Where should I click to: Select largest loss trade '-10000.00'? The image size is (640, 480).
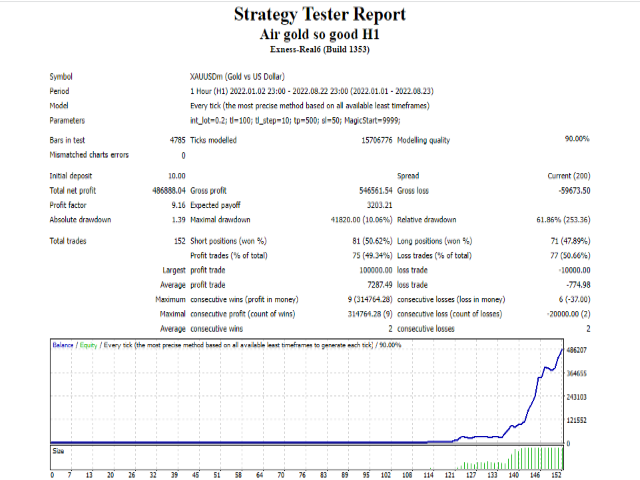(574, 270)
